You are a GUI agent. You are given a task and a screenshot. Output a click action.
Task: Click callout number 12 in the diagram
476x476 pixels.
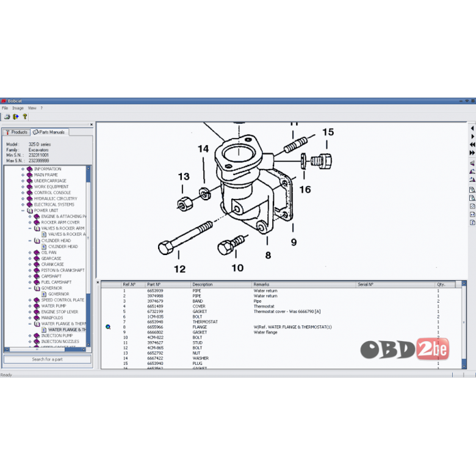click(x=179, y=269)
